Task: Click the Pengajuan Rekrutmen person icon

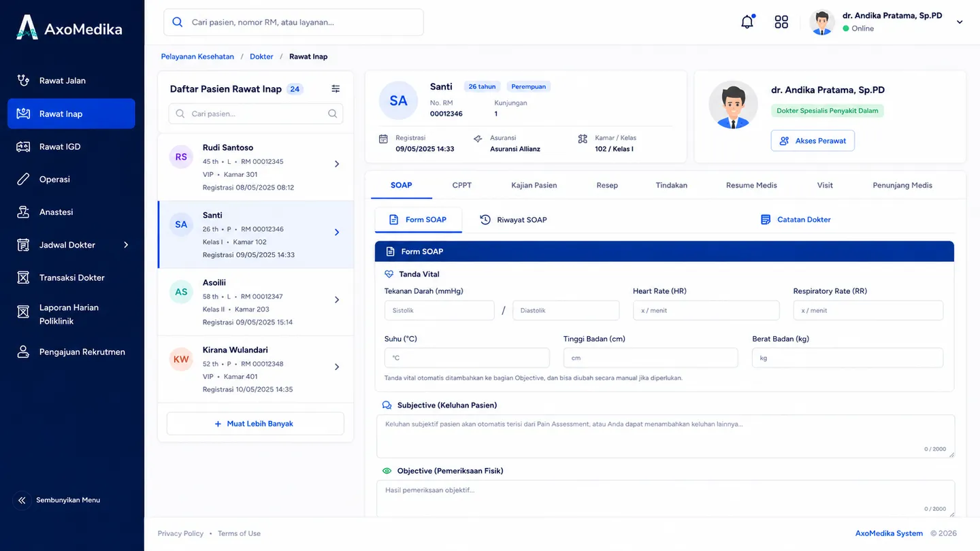Action: click(x=23, y=352)
